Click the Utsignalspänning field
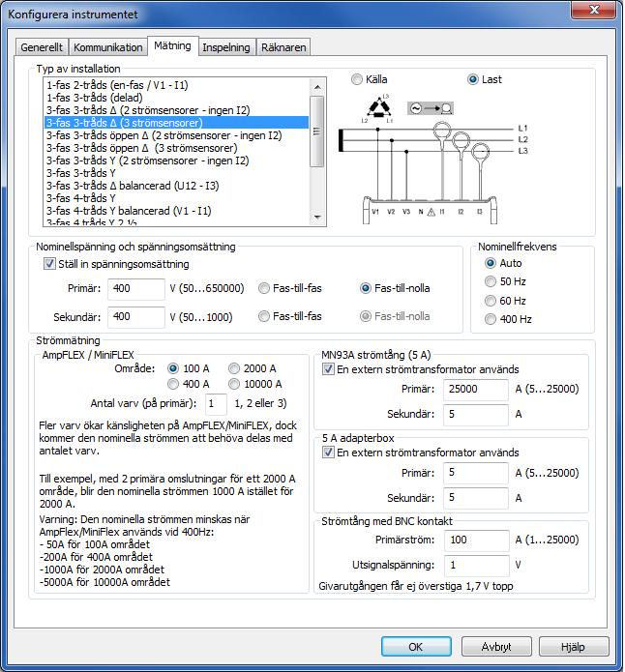 pyautogui.click(x=476, y=566)
